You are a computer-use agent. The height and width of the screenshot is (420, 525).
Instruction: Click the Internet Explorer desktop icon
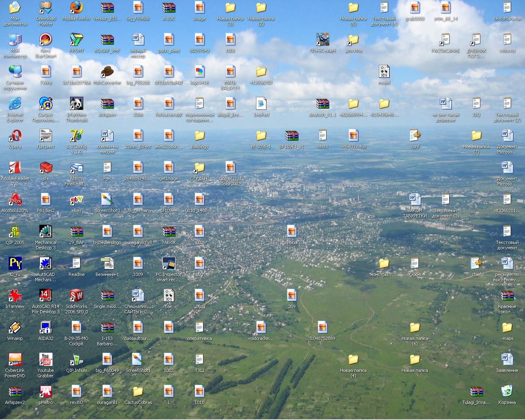point(15,104)
